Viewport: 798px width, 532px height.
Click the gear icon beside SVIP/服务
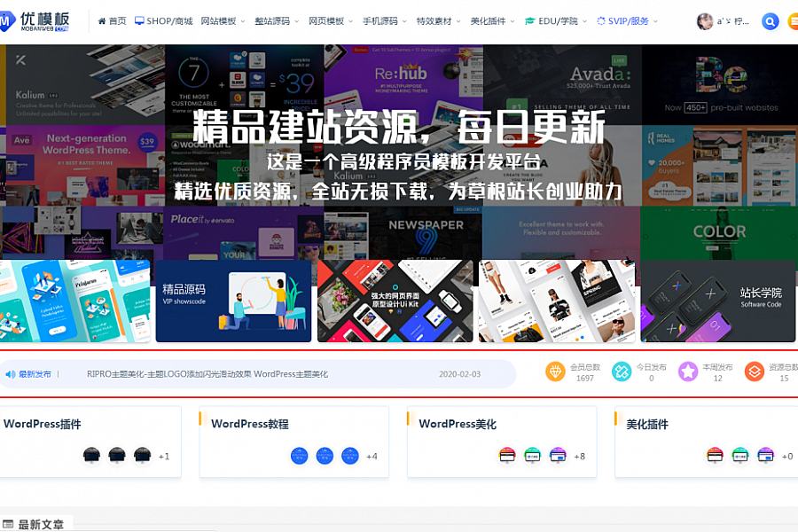(601, 21)
